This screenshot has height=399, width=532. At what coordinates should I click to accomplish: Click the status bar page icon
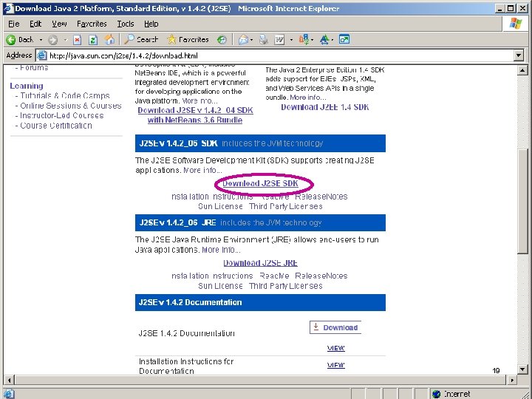click(x=9, y=394)
